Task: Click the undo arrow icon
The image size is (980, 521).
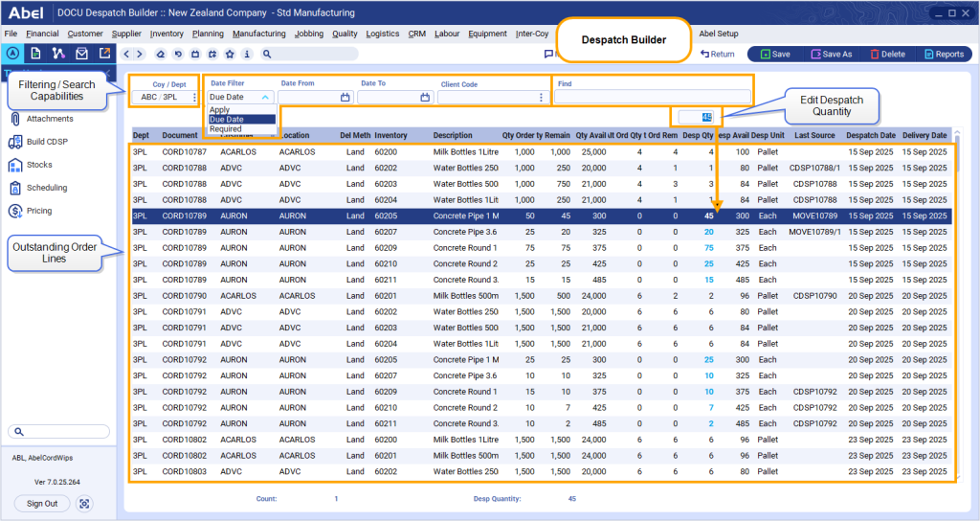Action: (178, 55)
